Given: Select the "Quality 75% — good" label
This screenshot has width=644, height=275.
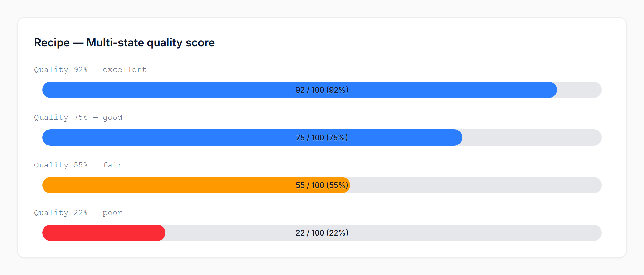Looking at the screenshot, I should tap(78, 117).
